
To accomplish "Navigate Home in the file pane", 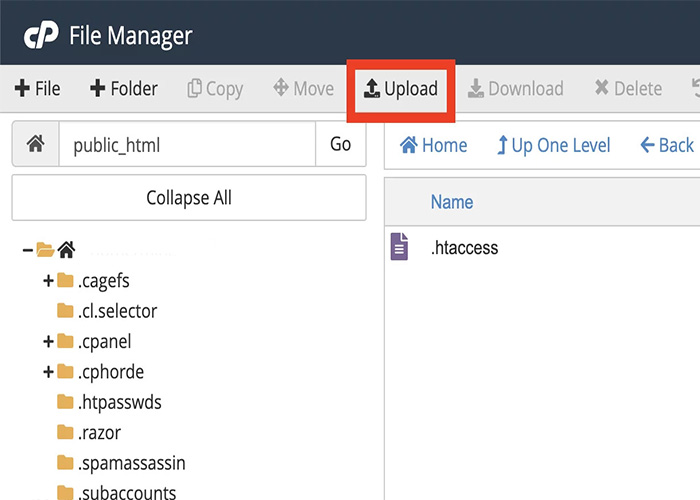I will click(433, 145).
